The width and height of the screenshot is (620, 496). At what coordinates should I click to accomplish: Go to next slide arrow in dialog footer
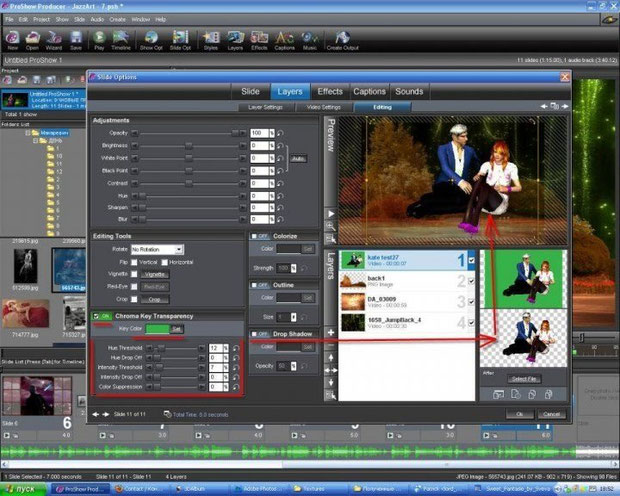(105, 414)
